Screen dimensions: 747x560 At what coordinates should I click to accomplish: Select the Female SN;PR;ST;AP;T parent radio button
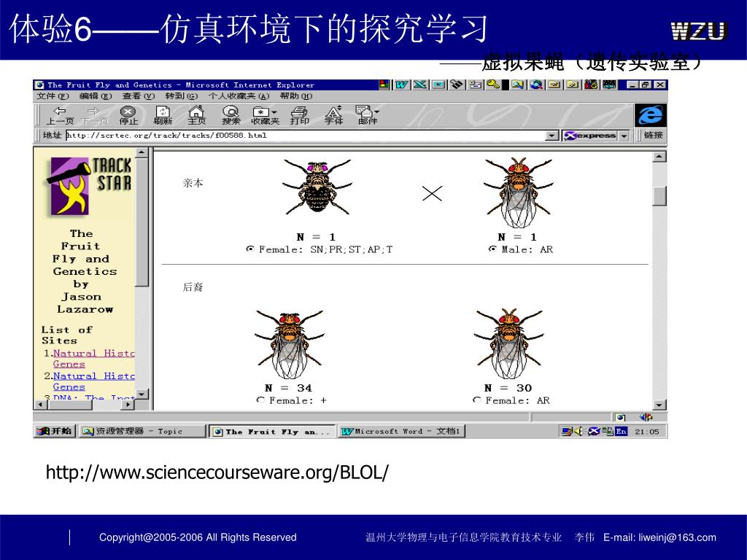coord(249,249)
